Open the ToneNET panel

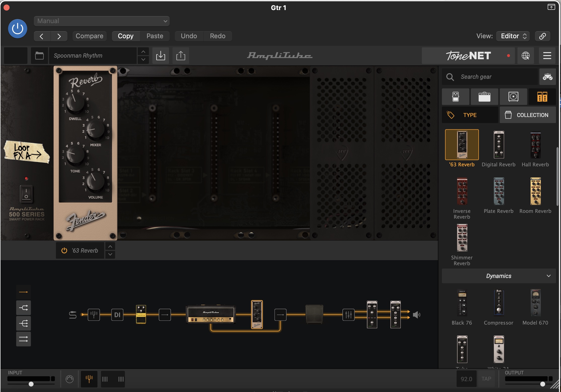[468, 56]
